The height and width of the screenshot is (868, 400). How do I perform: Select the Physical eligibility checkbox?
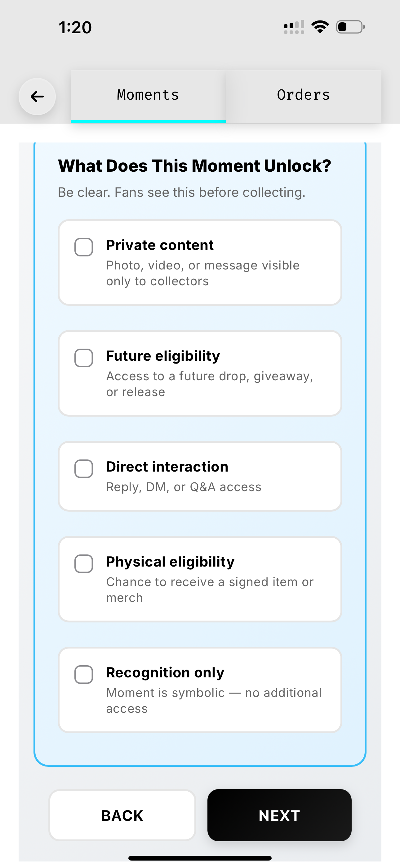[84, 564]
